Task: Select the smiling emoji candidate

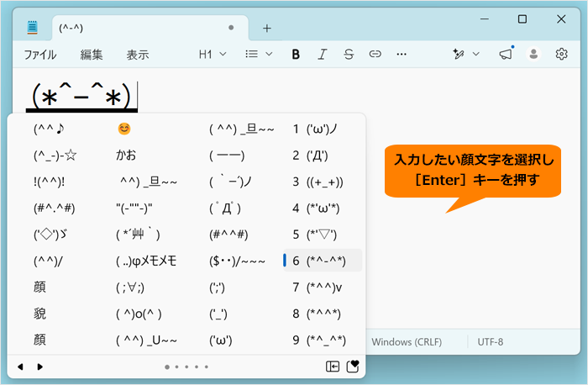Action: click(x=124, y=129)
